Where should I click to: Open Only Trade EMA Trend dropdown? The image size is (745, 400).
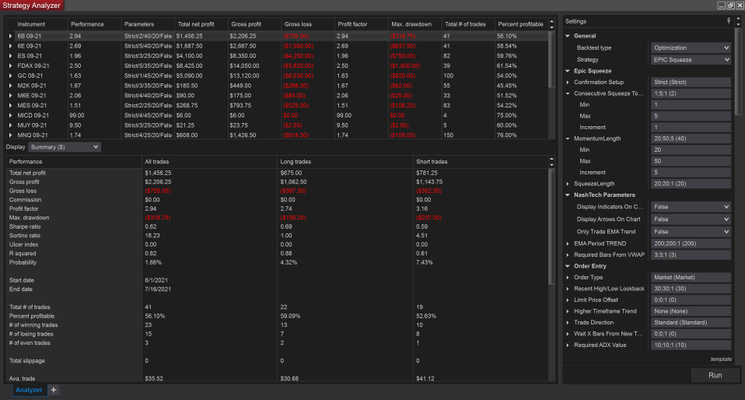(691, 230)
